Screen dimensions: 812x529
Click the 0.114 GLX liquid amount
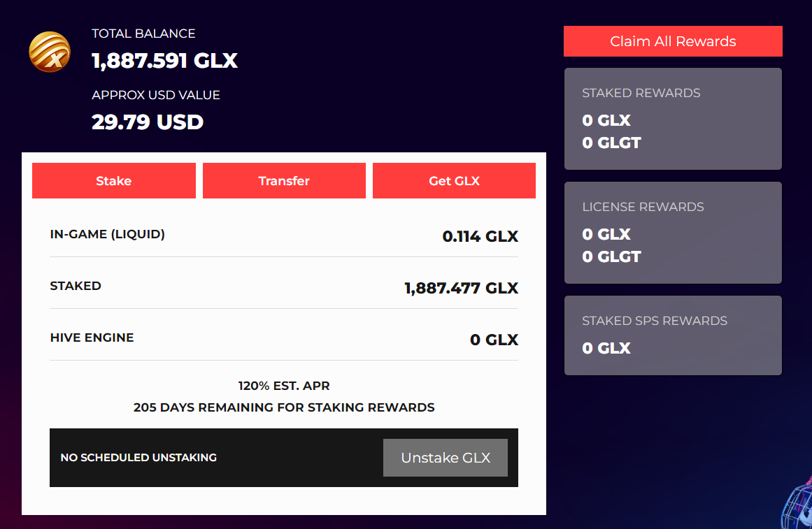480,236
